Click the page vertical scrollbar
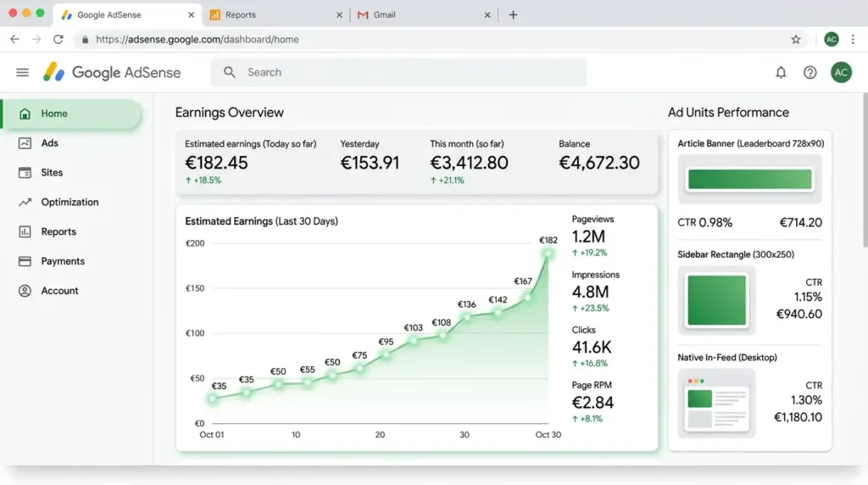The image size is (868, 485). [x=865, y=170]
